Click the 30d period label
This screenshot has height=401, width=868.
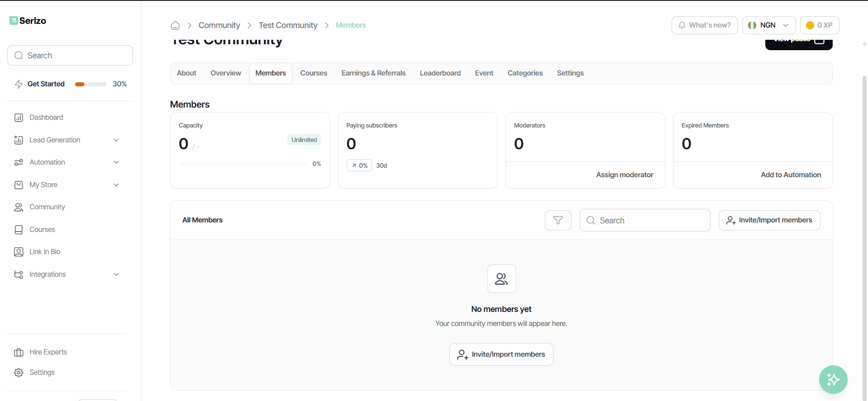382,166
